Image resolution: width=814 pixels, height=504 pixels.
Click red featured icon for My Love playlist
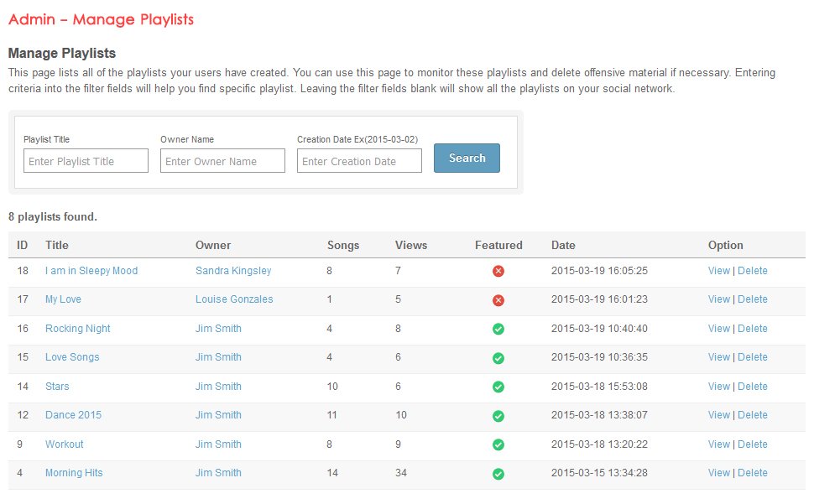click(x=498, y=300)
